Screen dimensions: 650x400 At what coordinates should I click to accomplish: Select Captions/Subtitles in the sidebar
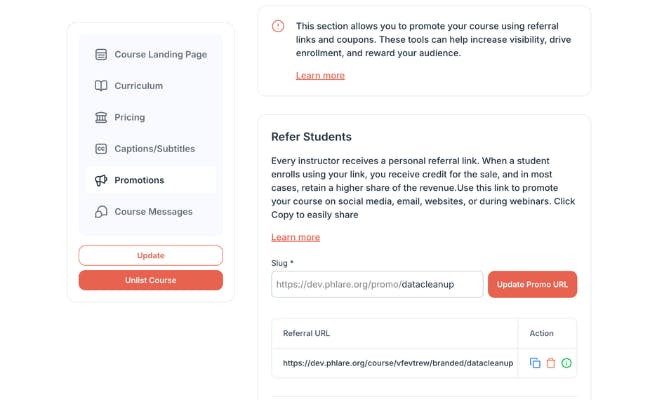(x=154, y=149)
